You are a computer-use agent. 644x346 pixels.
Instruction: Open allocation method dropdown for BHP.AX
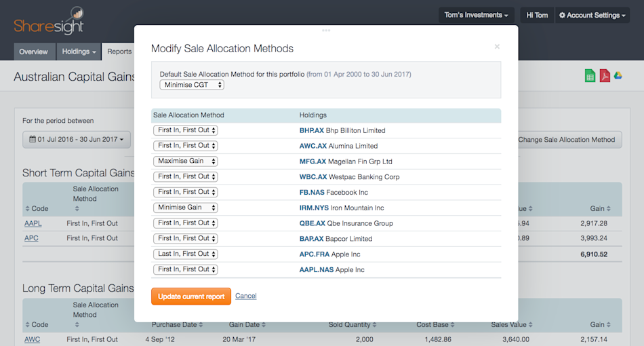tap(185, 130)
